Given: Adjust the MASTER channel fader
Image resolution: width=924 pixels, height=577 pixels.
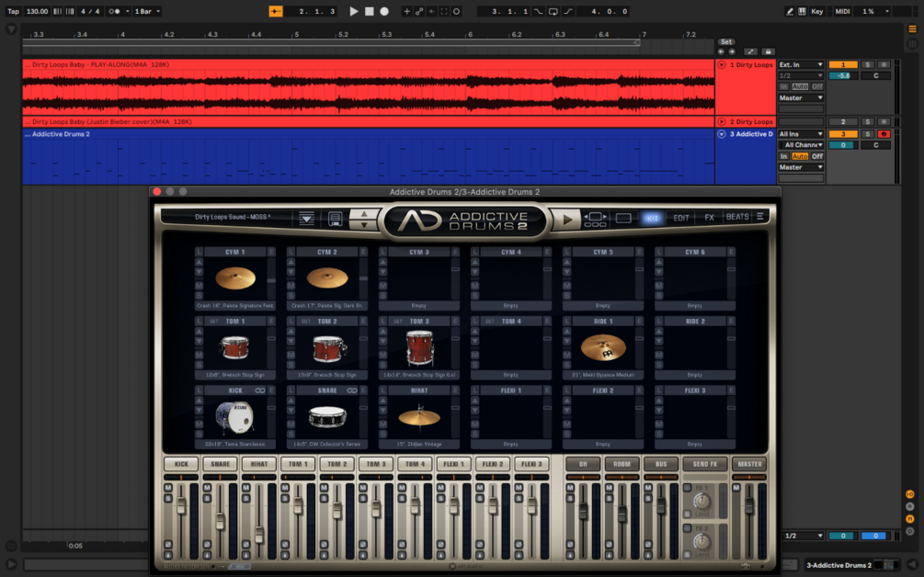Looking at the screenshot, I should [x=749, y=505].
